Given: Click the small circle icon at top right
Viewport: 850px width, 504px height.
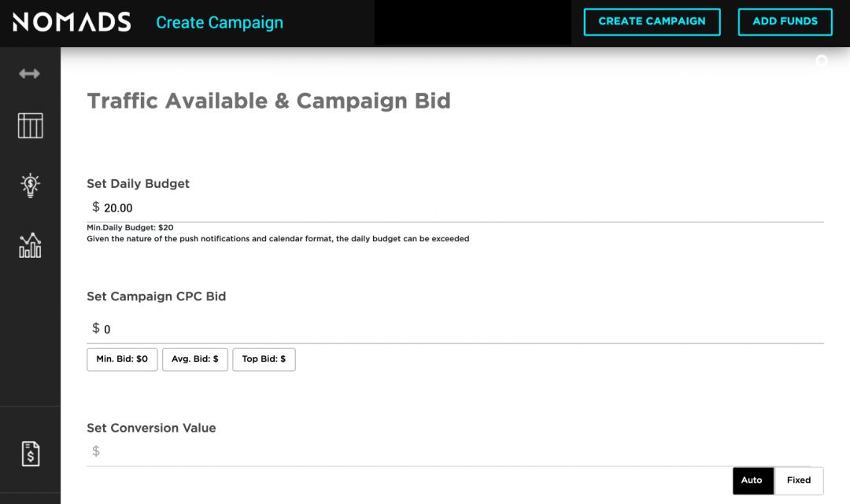Looking at the screenshot, I should point(822,61).
